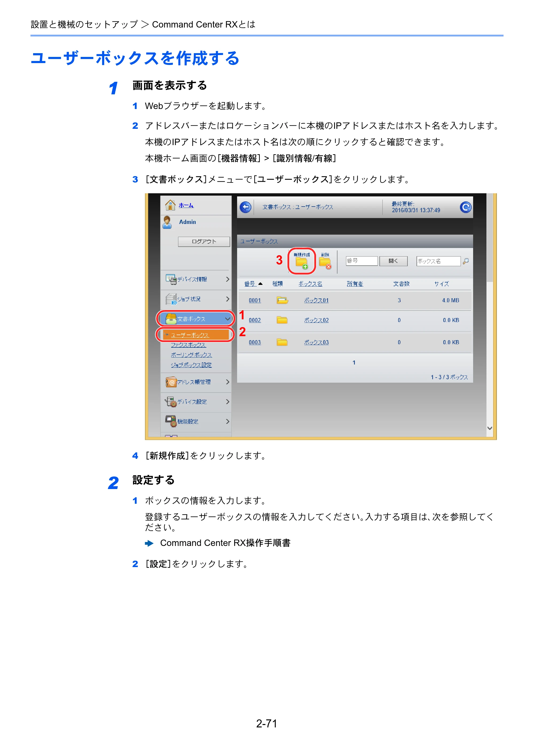This screenshot has width=534, height=756.
Task: Click the blue back arrow icon
Action: coord(245,207)
